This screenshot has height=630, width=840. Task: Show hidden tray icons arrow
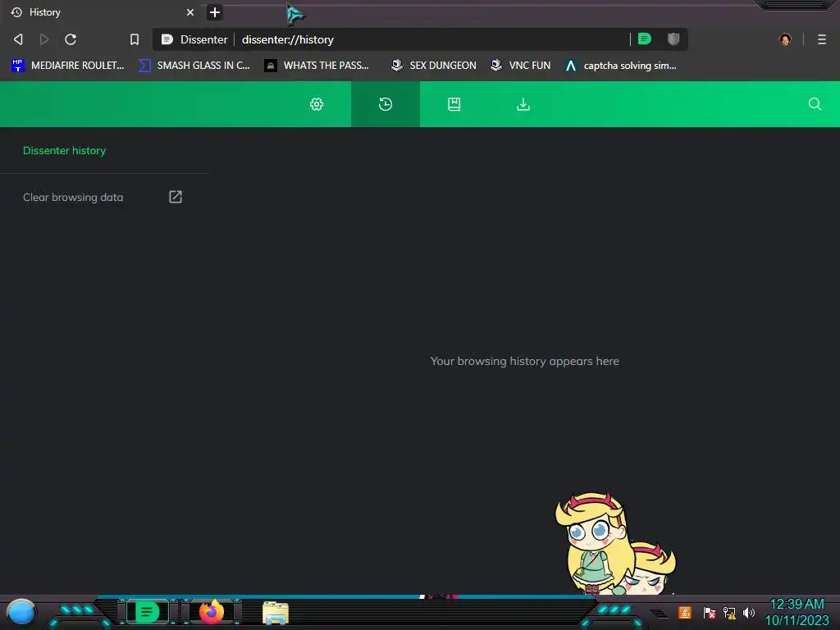point(660,614)
